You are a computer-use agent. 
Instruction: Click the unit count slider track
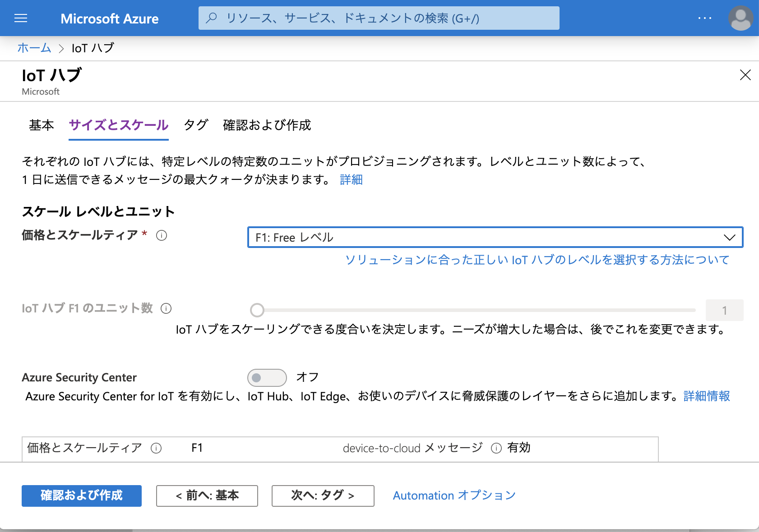pyautogui.click(x=474, y=310)
